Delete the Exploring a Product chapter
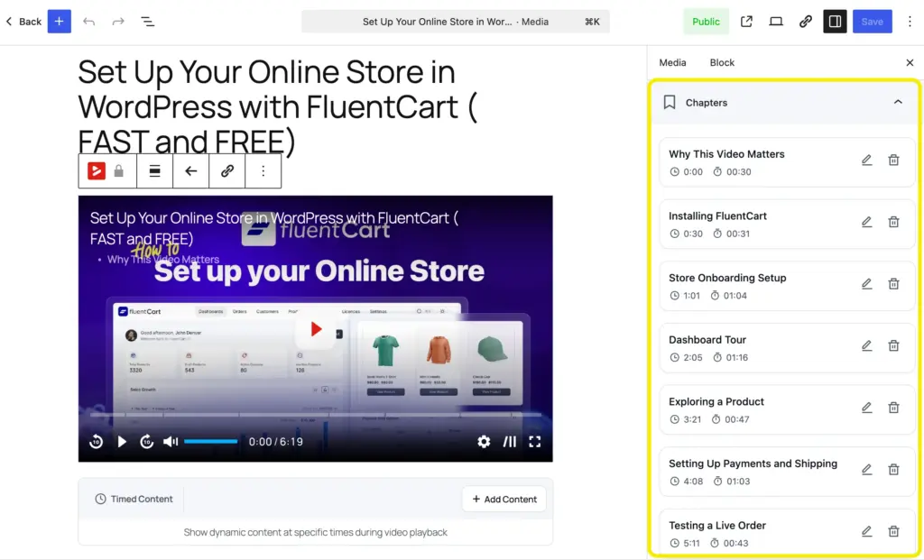Image resolution: width=924 pixels, height=560 pixels. pos(894,408)
